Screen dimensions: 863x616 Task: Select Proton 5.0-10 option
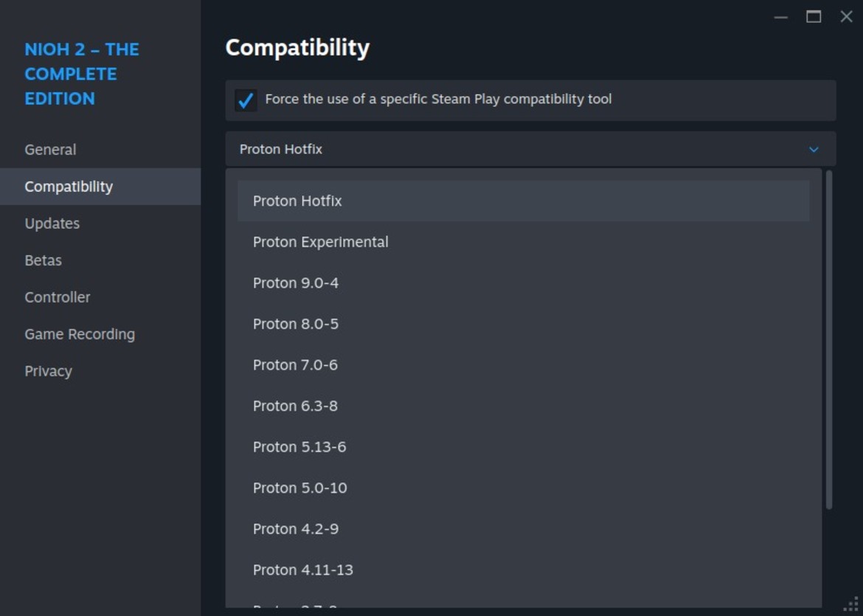coord(299,488)
